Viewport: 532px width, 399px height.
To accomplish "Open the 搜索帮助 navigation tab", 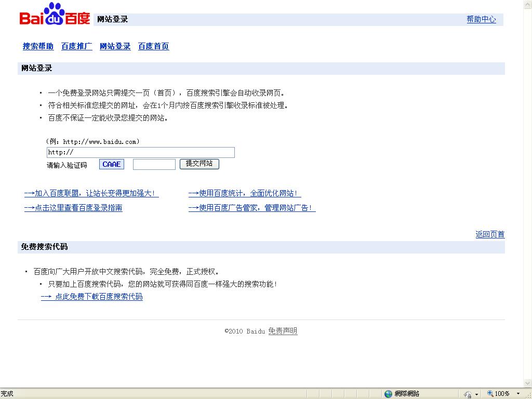I will (38, 46).
